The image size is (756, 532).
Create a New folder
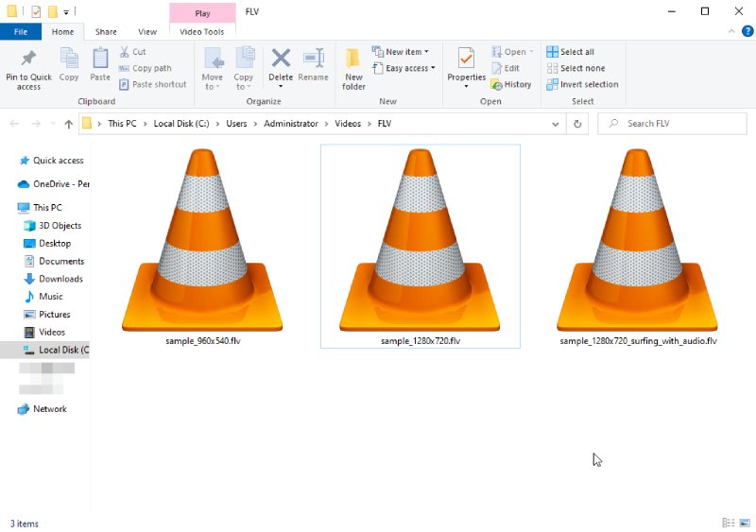point(353,68)
